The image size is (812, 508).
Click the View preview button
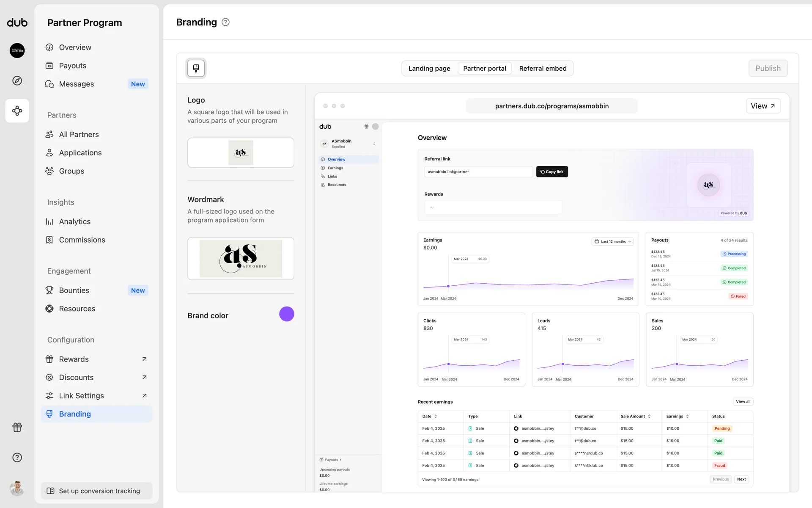coord(763,106)
